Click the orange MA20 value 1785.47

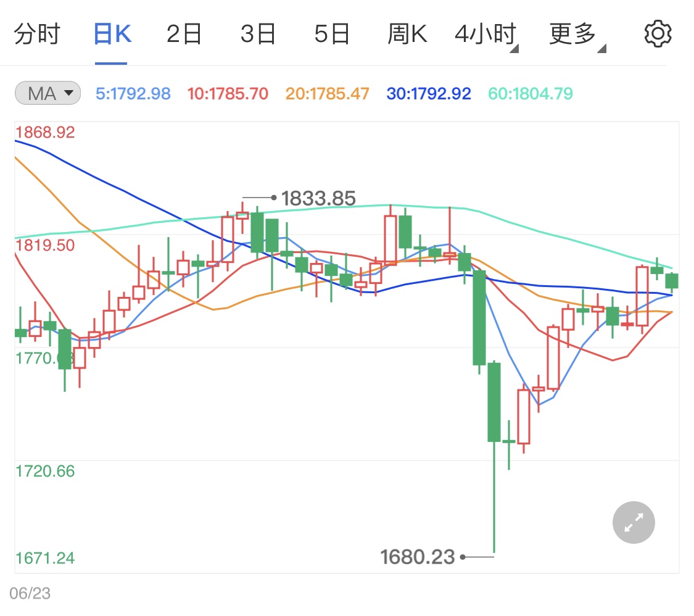pos(327,94)
